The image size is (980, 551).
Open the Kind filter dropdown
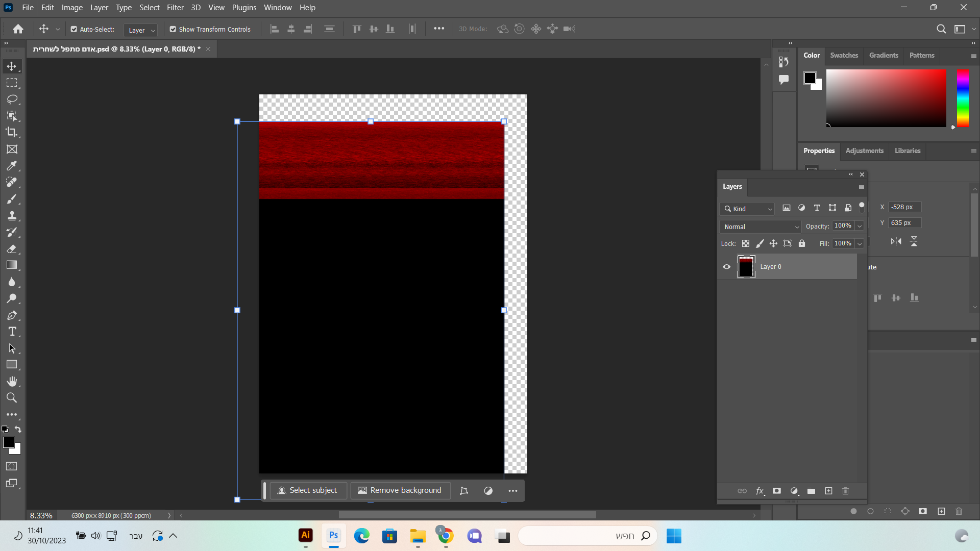click(x=747, y=209)
